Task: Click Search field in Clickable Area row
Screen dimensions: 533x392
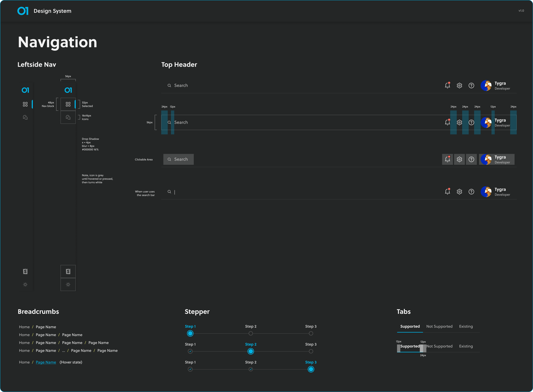Action: pos(178,159)
